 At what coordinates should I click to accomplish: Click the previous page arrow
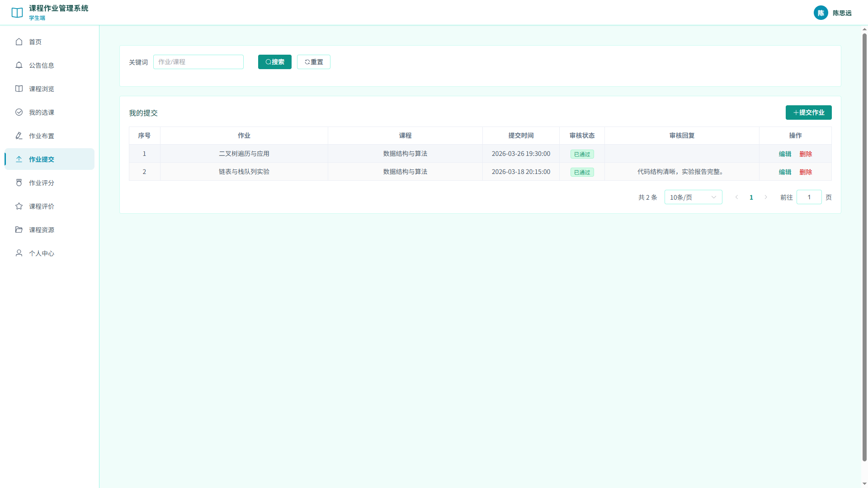coord(737,197)
